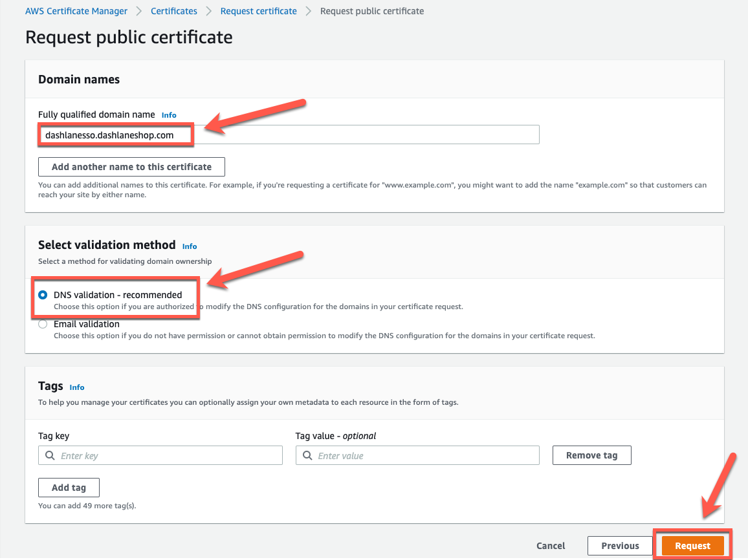748x560 pixels.
Task: Cancel the certificate request
Action: click(x=551, y=546)
